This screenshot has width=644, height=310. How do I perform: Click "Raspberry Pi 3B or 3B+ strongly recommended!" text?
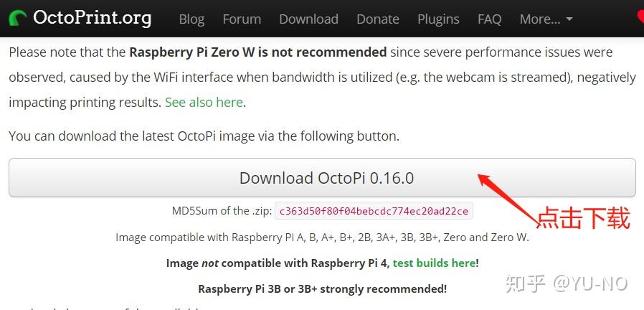tap(322, 289)
